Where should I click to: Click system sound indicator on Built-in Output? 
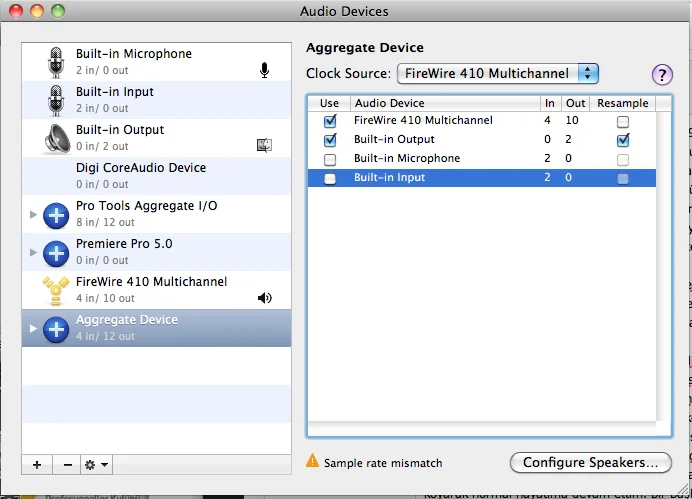coord(264,145)
